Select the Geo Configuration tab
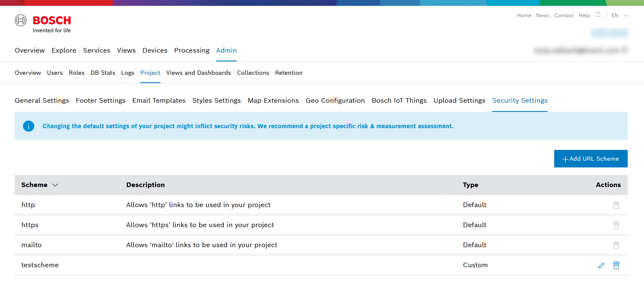The width and height of the screenshot is (644, 291). (335, 101)
